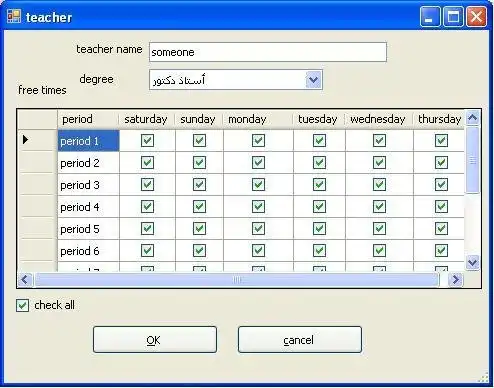
Task: Click the grid's scroll up arrow
Action: point(472,117)
